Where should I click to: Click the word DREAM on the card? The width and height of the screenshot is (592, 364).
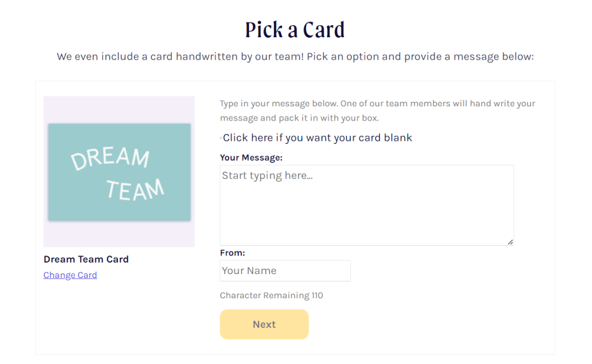pos(110,158)
